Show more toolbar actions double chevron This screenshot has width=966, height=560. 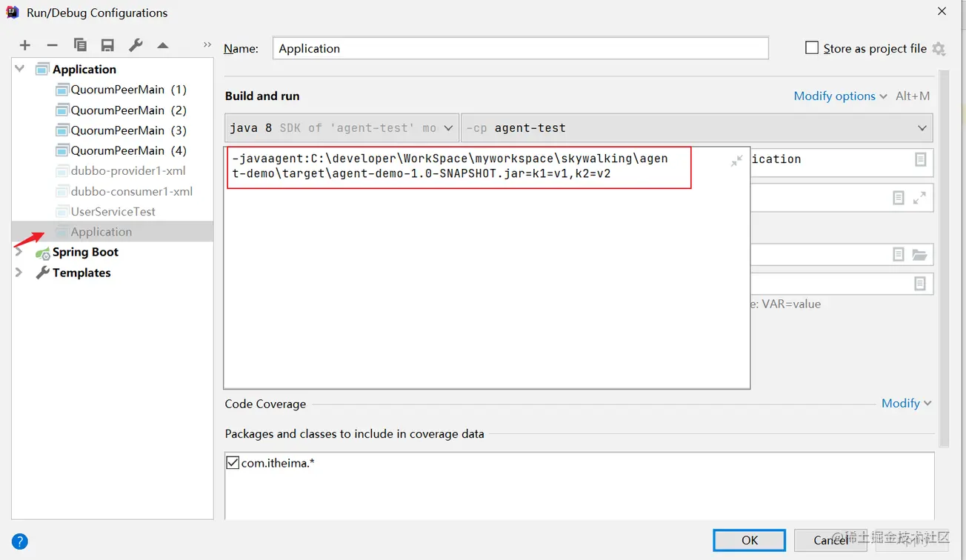pyautogui.click(x=207, y=45)
